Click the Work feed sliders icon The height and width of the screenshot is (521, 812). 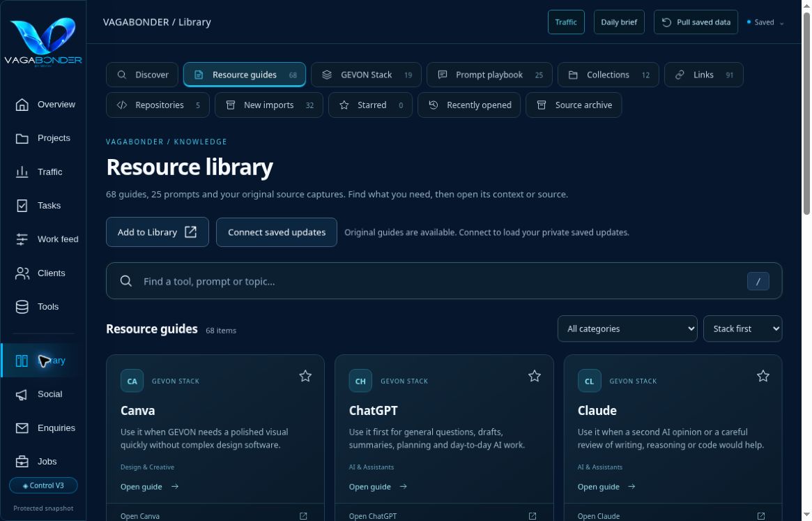coord(22,239)
